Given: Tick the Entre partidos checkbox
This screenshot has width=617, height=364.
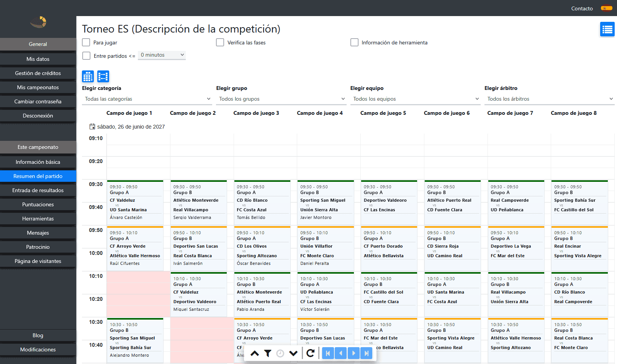Looking at the screenshot, I should pos(87,56).
